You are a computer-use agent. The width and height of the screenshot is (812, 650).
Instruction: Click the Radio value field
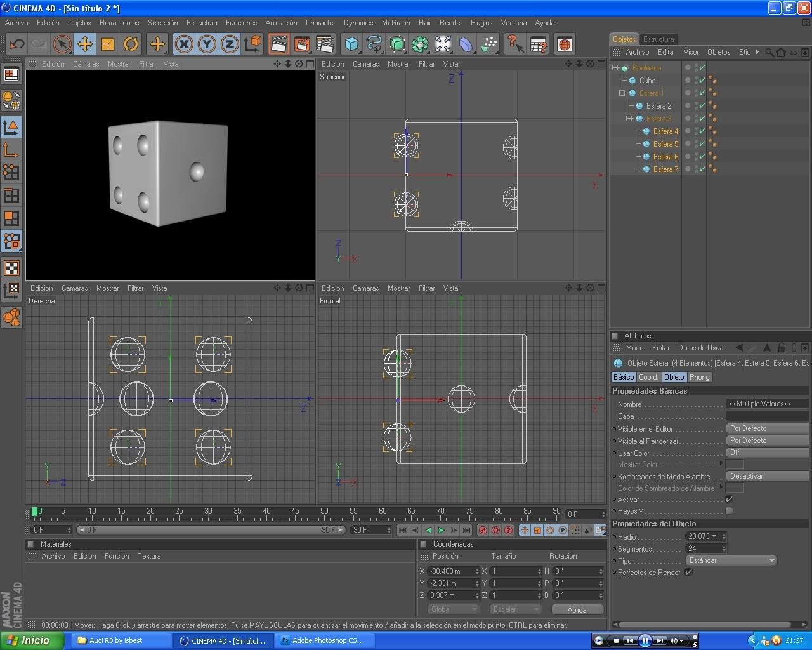pyautogui.click(x=703, y=536)
